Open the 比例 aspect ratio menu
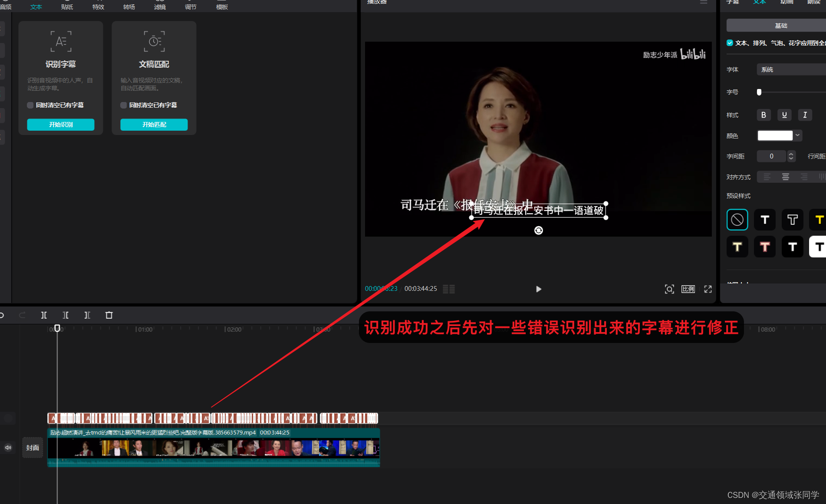826x504 pixels. (688, 289)
